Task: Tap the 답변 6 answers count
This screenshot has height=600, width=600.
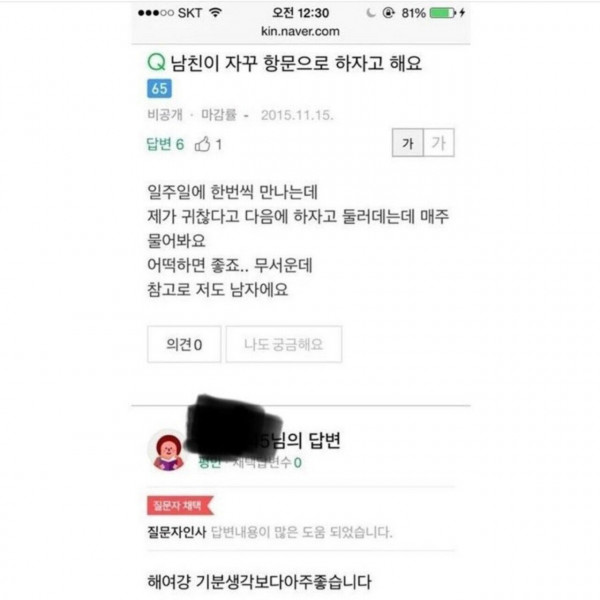Action: (165, 144)
